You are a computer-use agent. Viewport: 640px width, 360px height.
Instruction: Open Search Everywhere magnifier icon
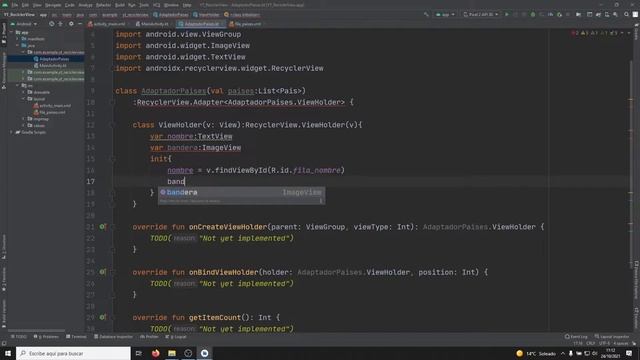(626, 14)
